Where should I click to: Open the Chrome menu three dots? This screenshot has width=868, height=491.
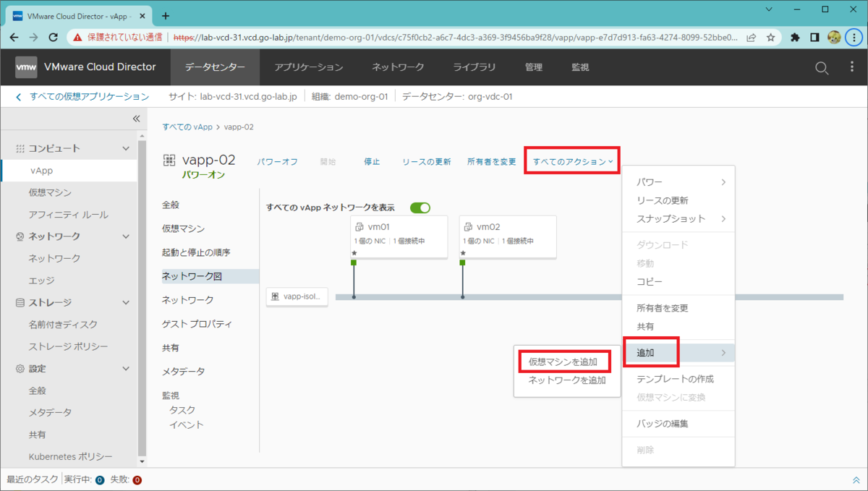[x=854, y=37]
